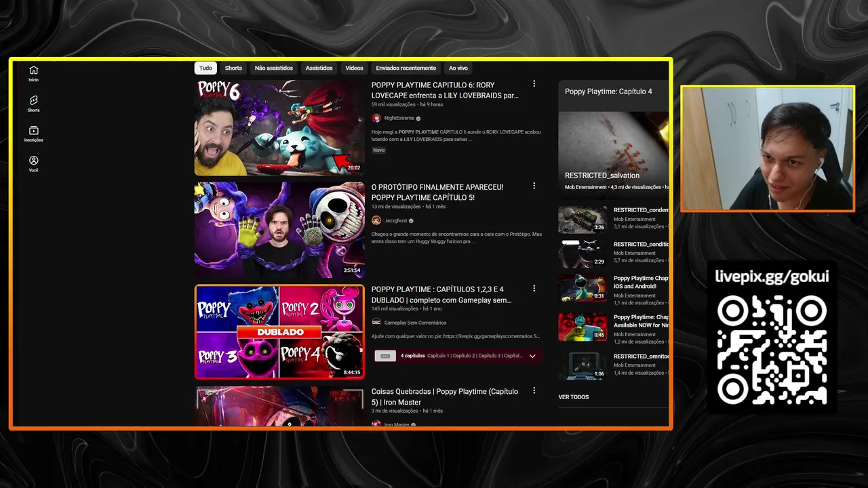This screenshot has width=868, height=488.
Task: Click the Novo badge under Rory video
Action: (379, 150)
